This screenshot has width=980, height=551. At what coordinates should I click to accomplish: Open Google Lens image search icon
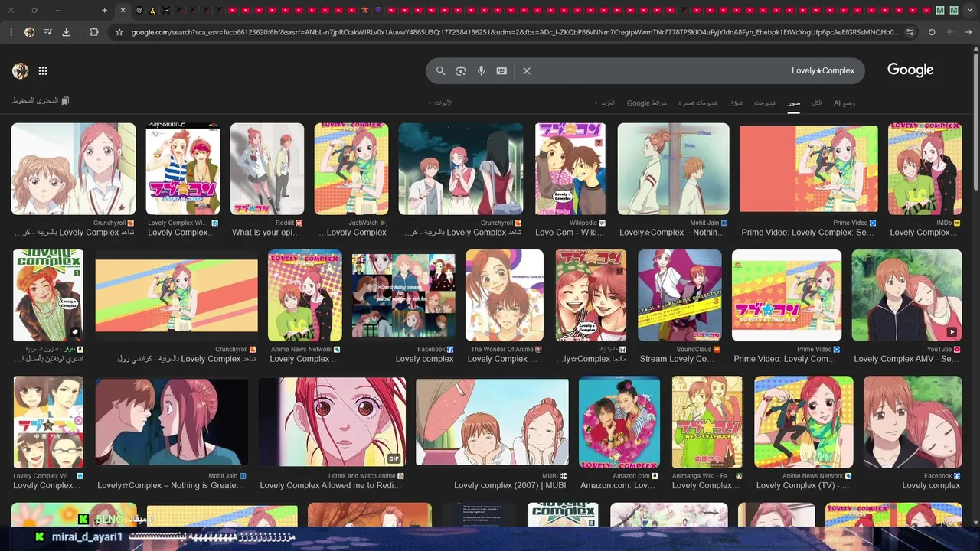click(461, 70)
